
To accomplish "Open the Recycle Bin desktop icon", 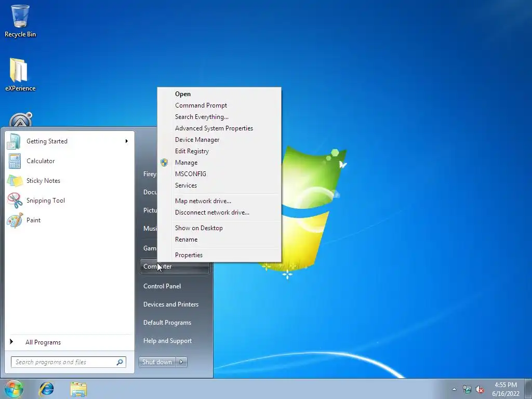I will [20, 20].
